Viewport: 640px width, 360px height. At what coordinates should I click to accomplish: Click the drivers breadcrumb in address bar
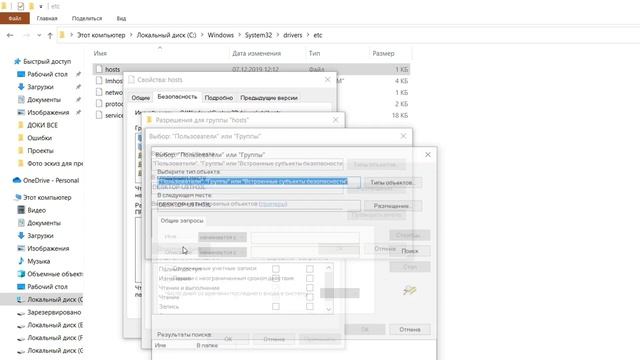coord(293,35)
